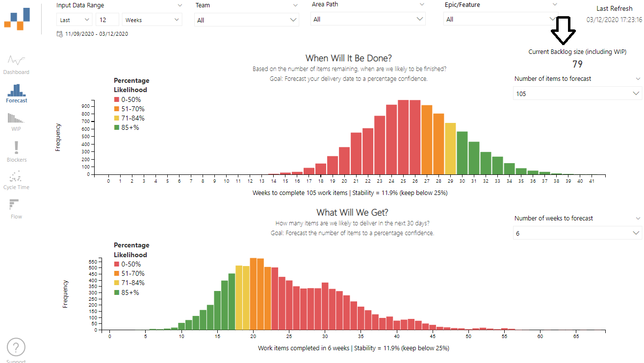Expand the Area Path dropdown
The height and width of the screenshot is (363, 644).
(369, 20)
